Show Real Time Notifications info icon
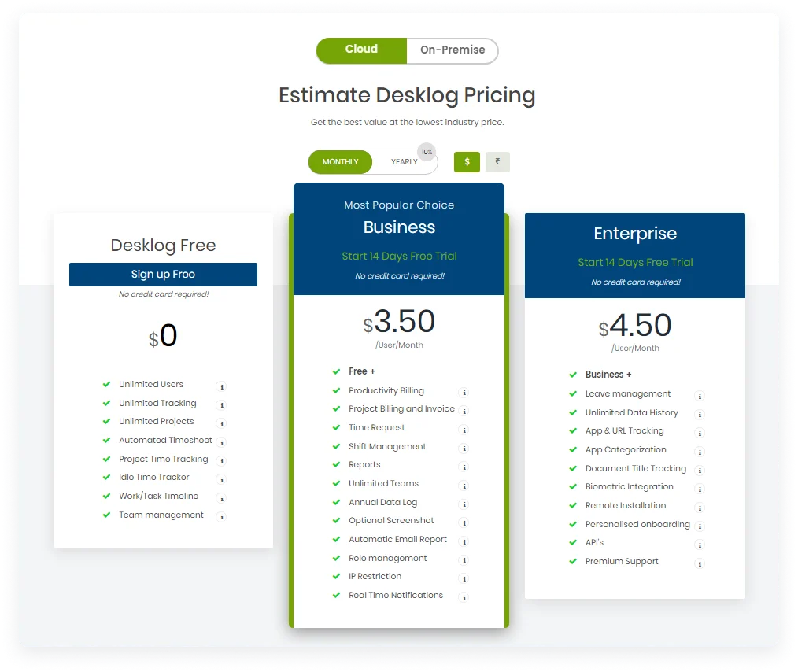This screenshot has width=798, height=672. [x=464, y=598]
